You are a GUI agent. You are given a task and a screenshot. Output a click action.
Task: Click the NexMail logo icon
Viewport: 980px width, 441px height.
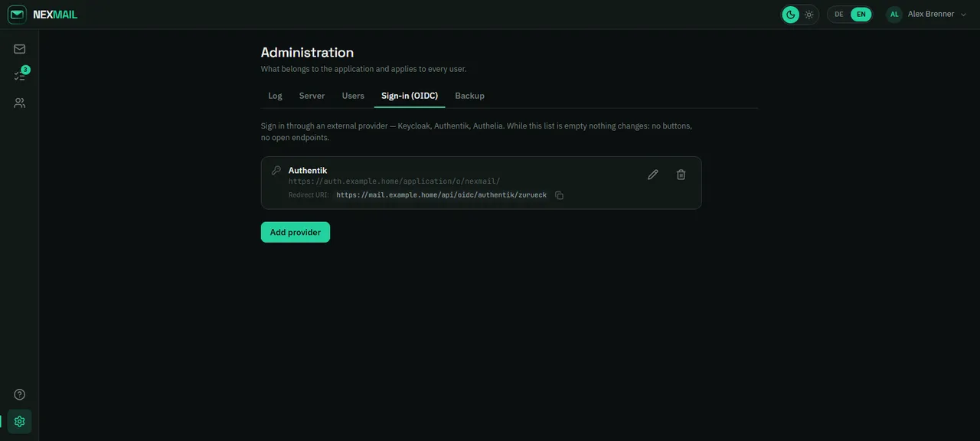coord(17,15)
